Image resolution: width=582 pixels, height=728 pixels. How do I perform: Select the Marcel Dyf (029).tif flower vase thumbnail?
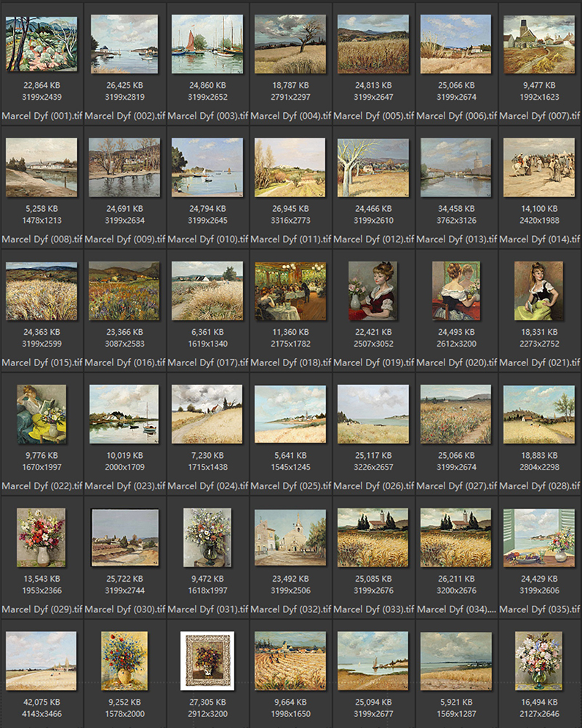41,537
